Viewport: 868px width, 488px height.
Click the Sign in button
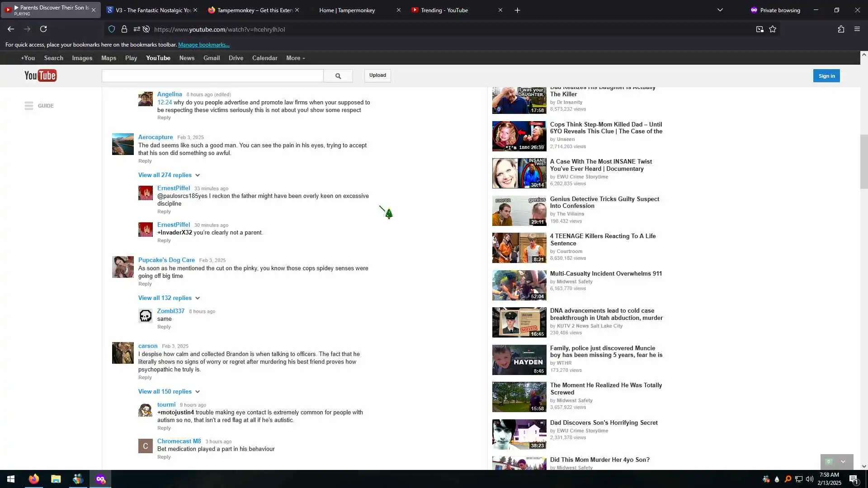[826, 76]
